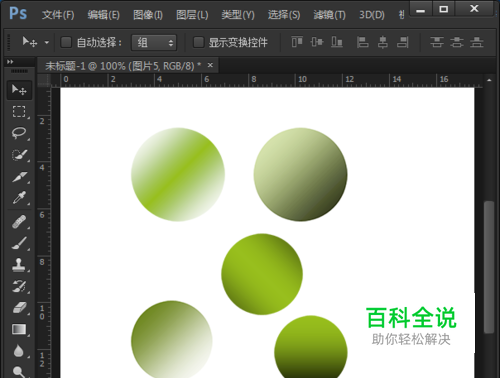Open the 类型(Y) menu
The width and height of the screenshot is (500, 378).
tap(238, 15)
